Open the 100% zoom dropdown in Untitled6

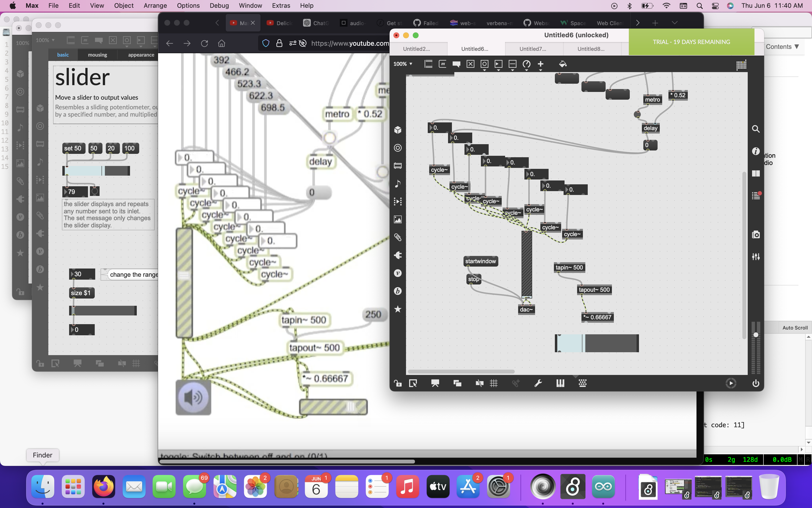click(403, 64)
